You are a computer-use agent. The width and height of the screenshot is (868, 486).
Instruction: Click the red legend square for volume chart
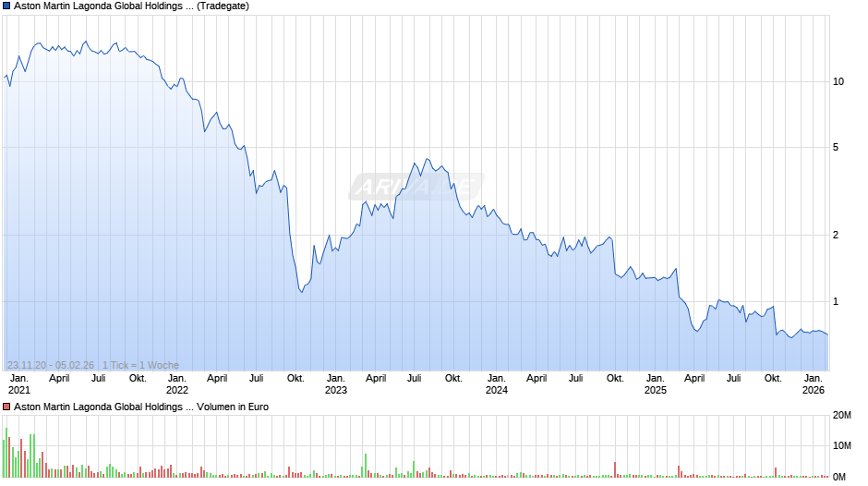pyautogui.click(x=6, y=407)
